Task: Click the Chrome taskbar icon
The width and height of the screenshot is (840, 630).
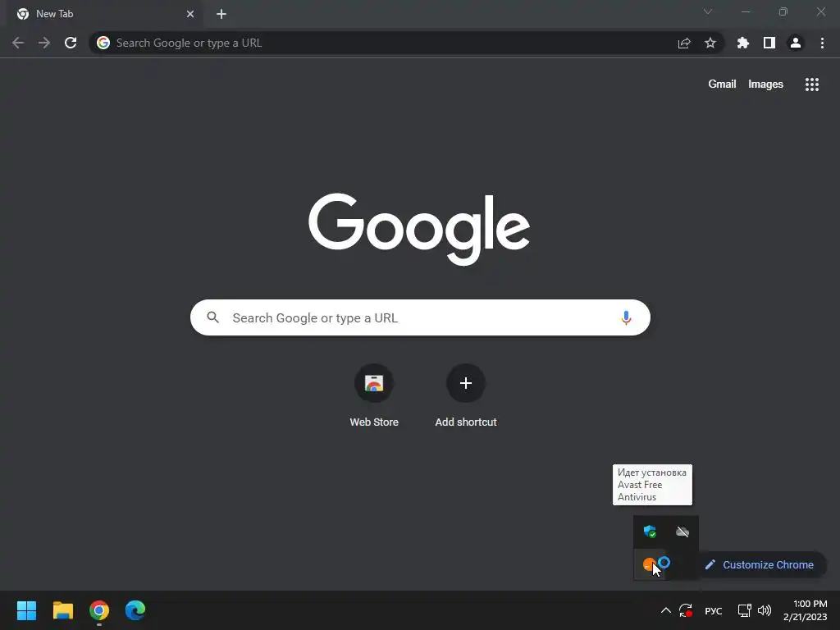Action: pos(99,610)
